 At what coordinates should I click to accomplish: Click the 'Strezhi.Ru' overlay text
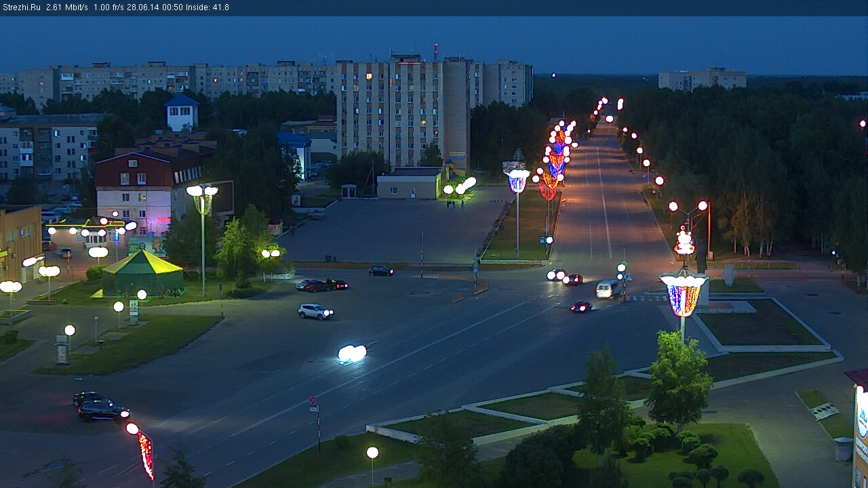coord(21,7)
